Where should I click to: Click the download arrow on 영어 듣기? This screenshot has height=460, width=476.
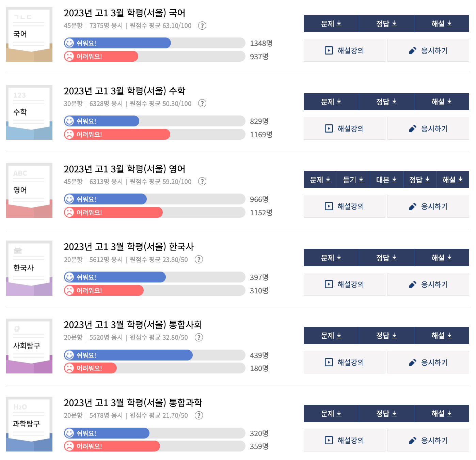pos(362,180)
